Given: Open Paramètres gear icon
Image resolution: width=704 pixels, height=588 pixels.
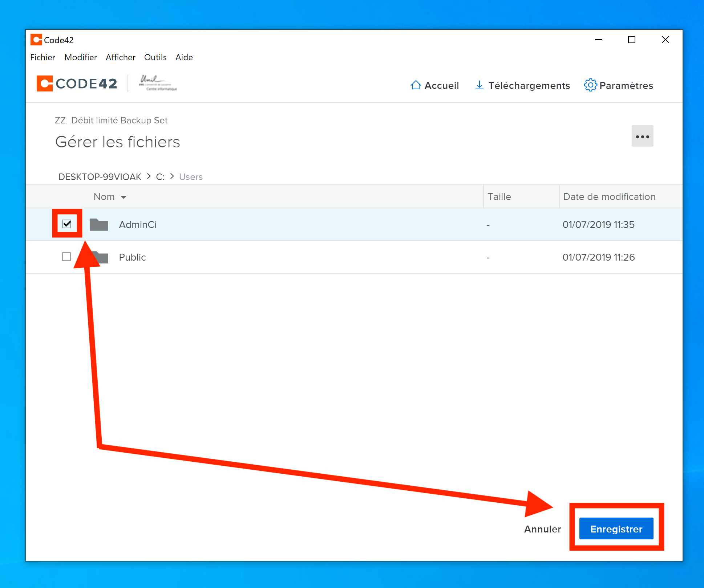Looking at the screenshot, I should (x=590, y=85).
